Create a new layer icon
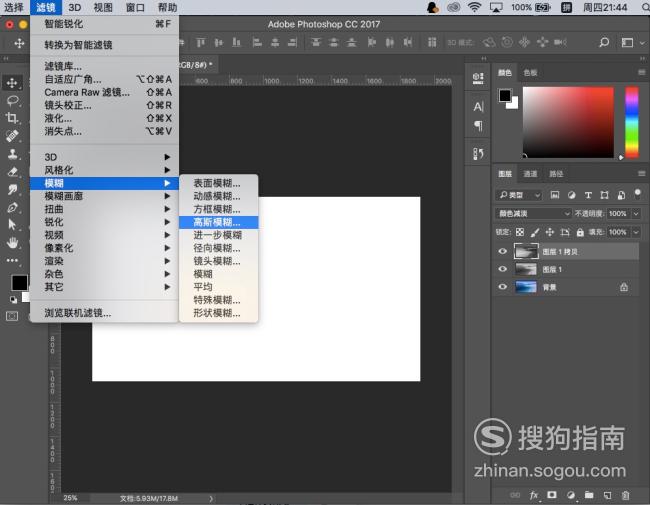650x505 pixels. (607, 495)
